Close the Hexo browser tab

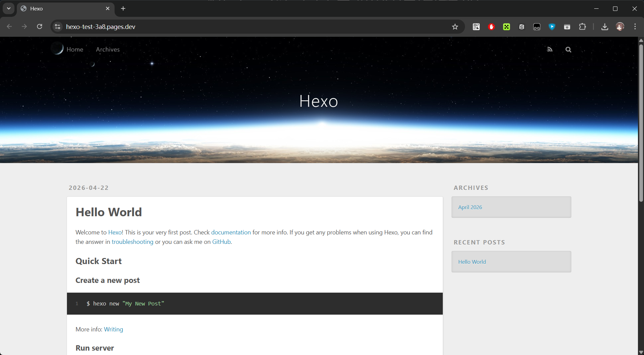coord(108,8)
